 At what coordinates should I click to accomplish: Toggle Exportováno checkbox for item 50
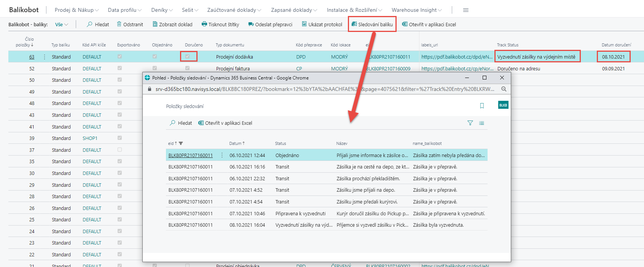point(120,79)
